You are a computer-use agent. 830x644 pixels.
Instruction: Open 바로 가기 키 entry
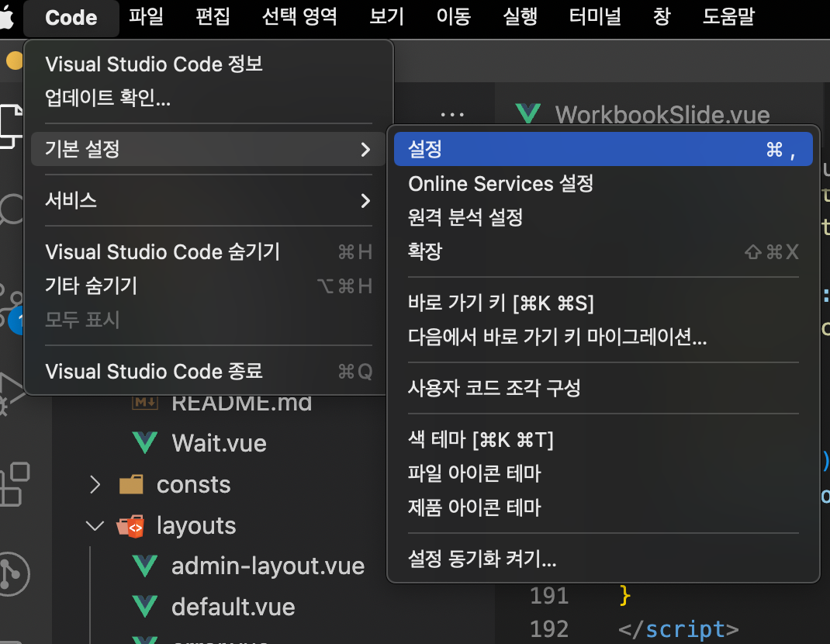[x=603, y=303]
